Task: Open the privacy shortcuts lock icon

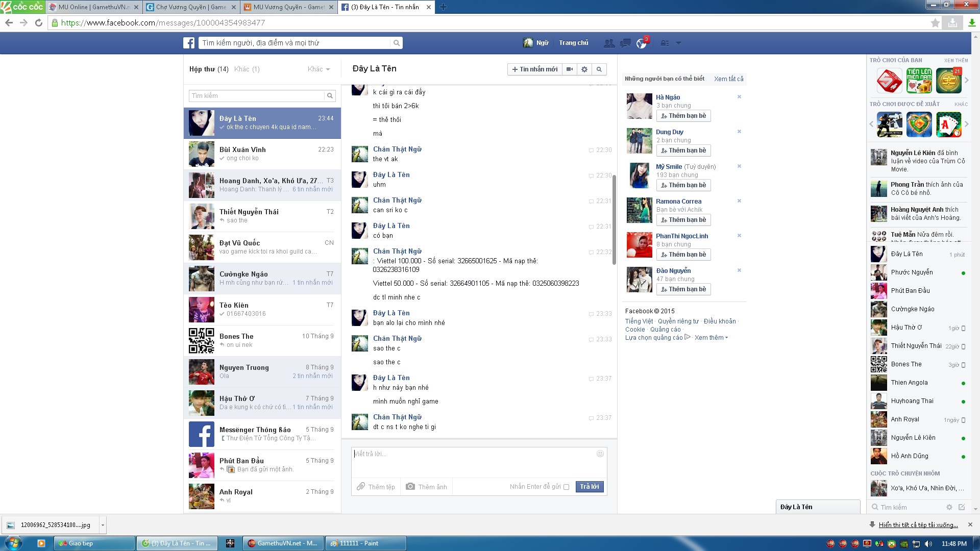Action: [665, 43]
